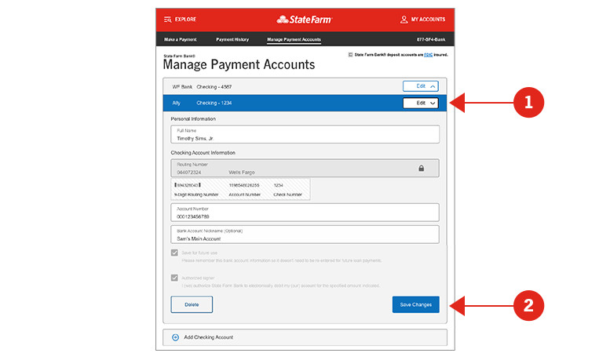Open My Accounts user icon
The width and height of the screenshot is (610, 364).
(404, 20)
